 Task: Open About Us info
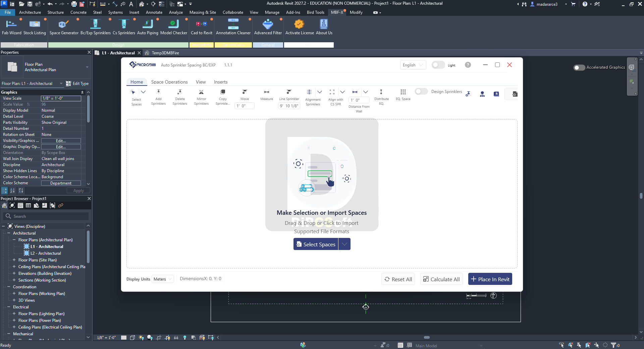(x=324, y=27)
